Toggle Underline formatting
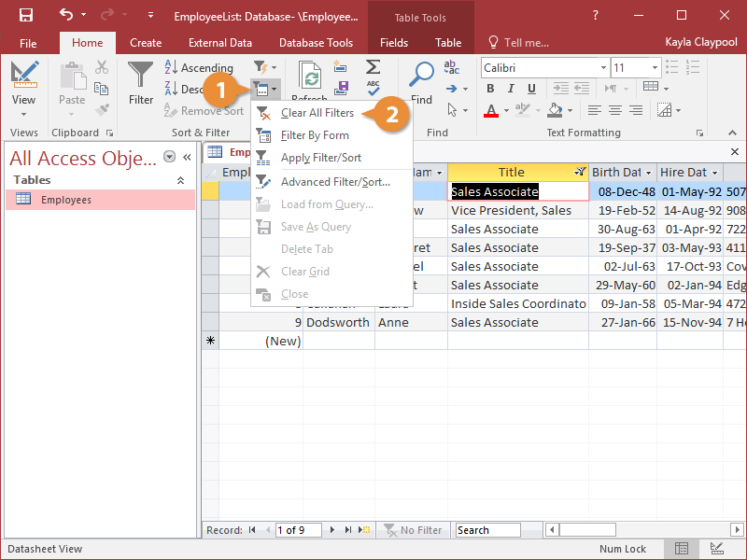The height and width of the screenshot is (560, 747). tap(533, 89)
